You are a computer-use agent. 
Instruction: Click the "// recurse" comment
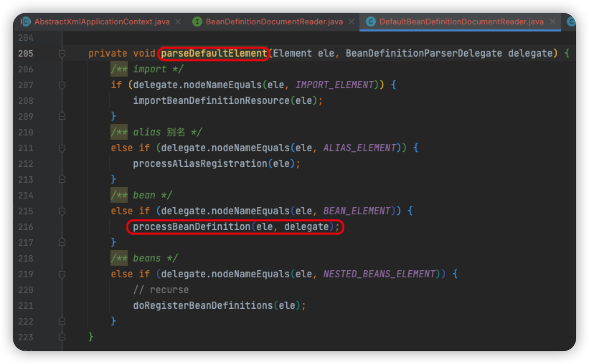click(161, 290)
